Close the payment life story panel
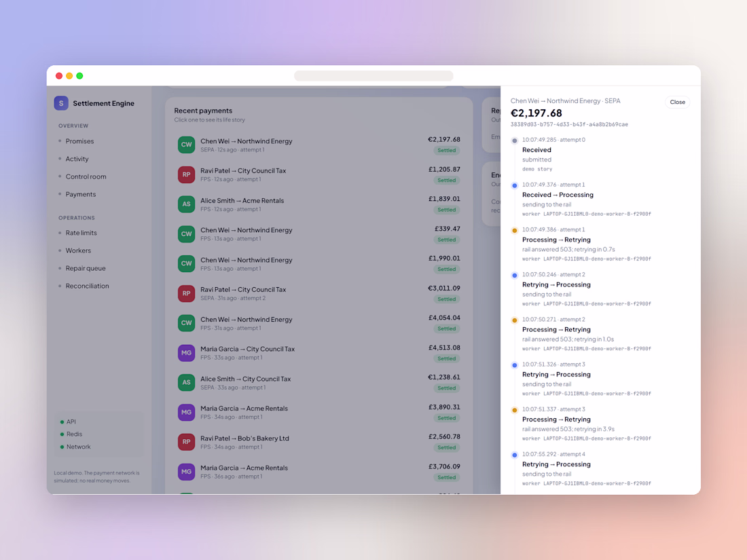Viewport: 747px width, 560px height. click(x=678, y=102)
